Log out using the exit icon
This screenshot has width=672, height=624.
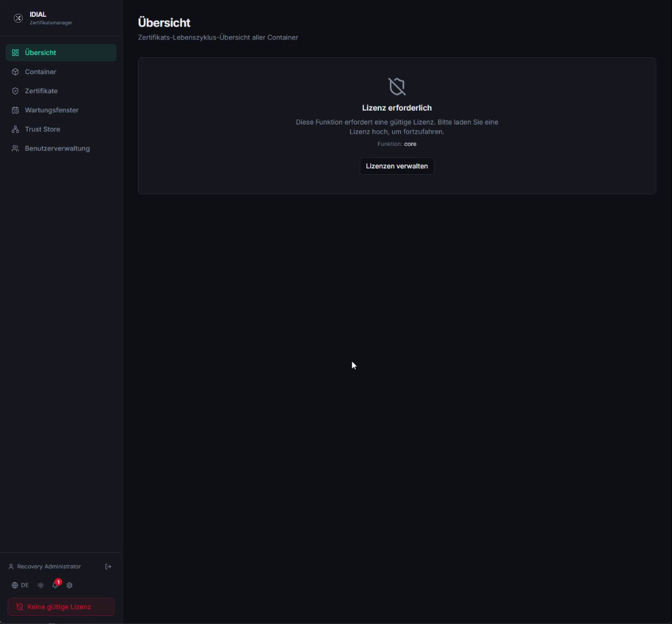pyautogui.click(x=108, y=567)
